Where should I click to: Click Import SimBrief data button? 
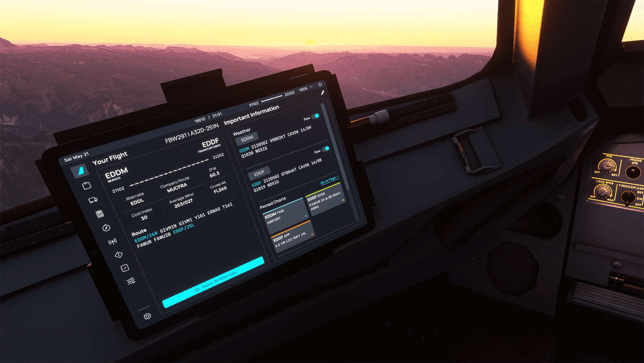click(214, 282)
